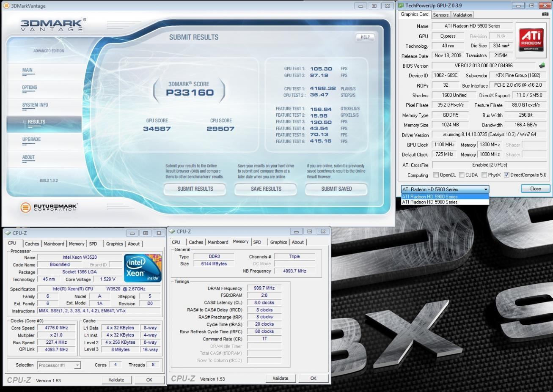This screenshot has height=392, width=553.
Task: Open OPTIONS in 3DMark Vantage sidebar
Action: pos(30,88)
